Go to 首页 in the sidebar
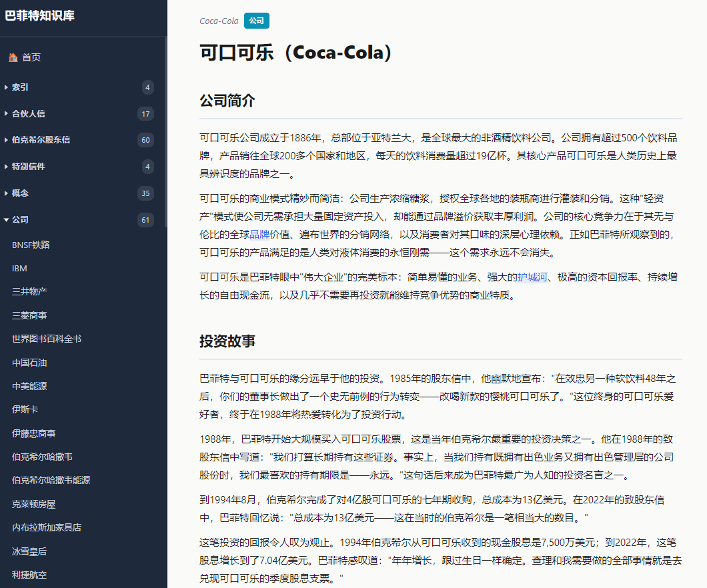The image size is (707, 588). tap(31, 57)
